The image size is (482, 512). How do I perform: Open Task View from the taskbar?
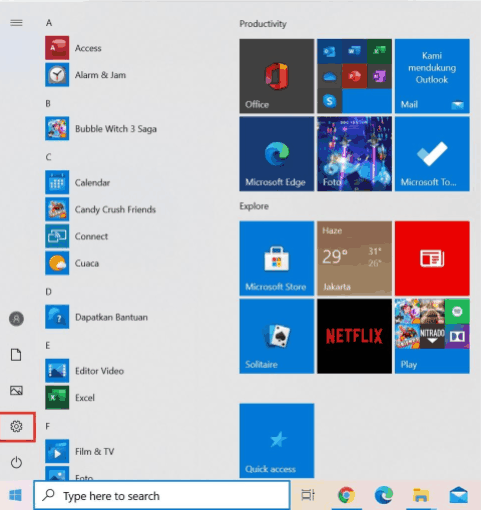[308, 495]
